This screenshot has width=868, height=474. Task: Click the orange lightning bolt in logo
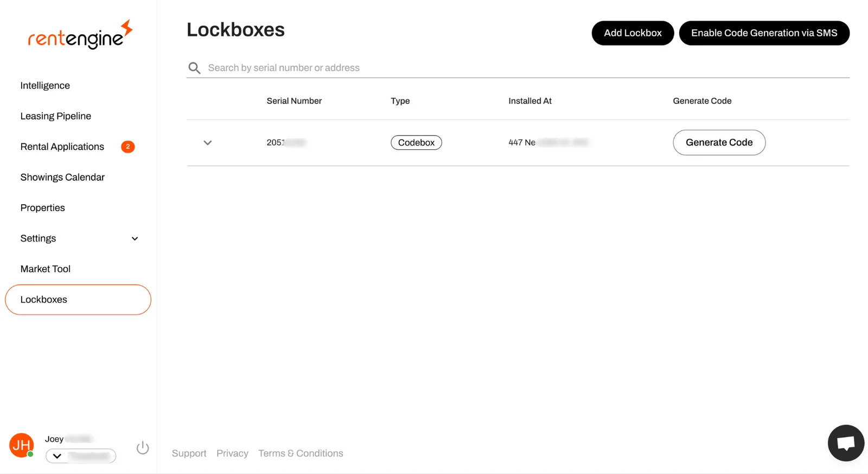click(126, 26)
